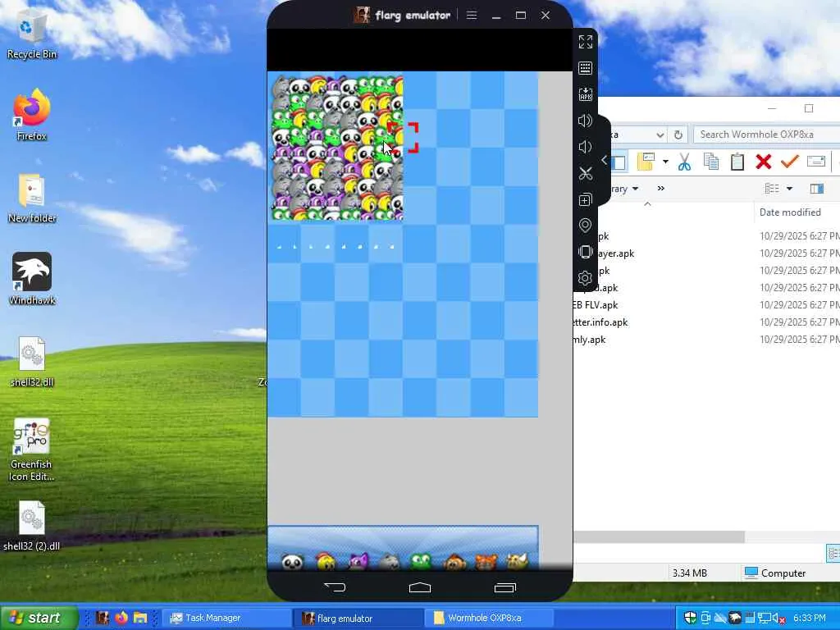Screen dimensions: 840x630
Task: Tap the Android recent apps button
Action: pos(504,587)
